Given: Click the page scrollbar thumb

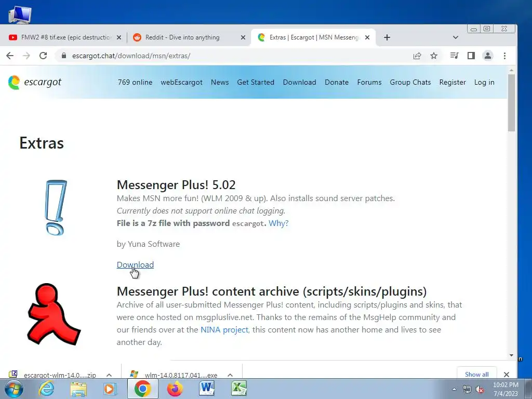Looking at the screenshot, I should tap(511, 103).
